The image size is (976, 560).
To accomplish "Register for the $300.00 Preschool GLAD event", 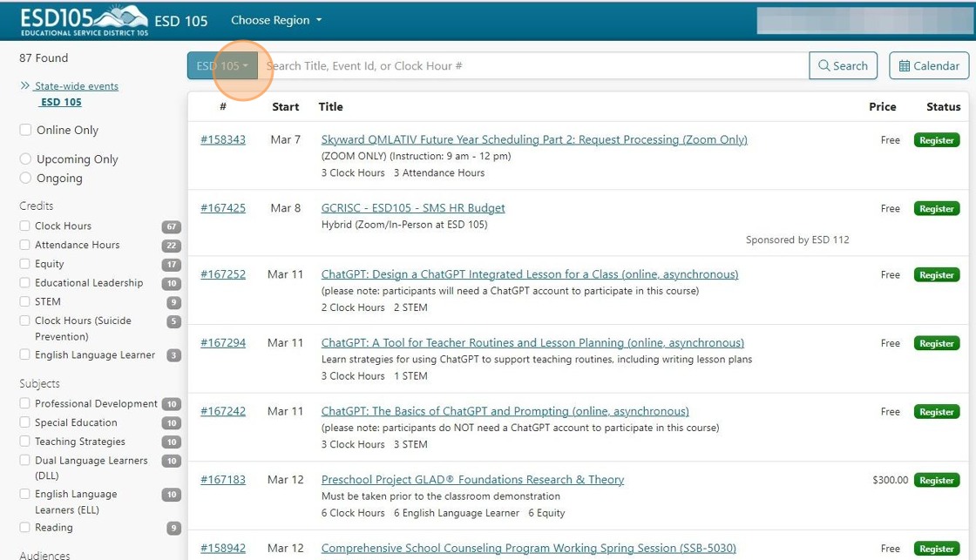I will click(x=936, y=481).
